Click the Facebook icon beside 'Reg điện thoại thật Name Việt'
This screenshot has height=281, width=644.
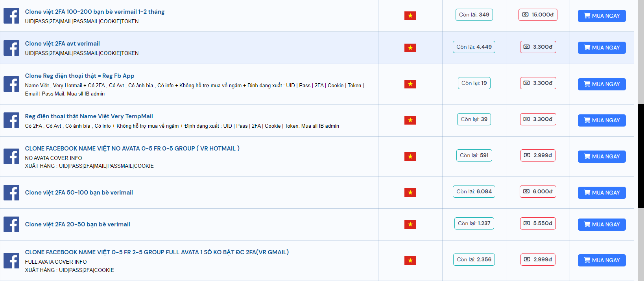11,120
